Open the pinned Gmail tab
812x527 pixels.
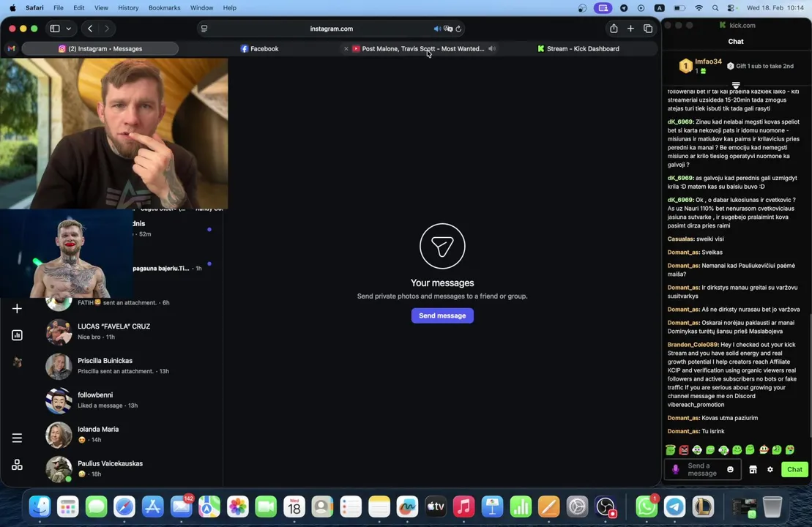click(x=12, y=48)
